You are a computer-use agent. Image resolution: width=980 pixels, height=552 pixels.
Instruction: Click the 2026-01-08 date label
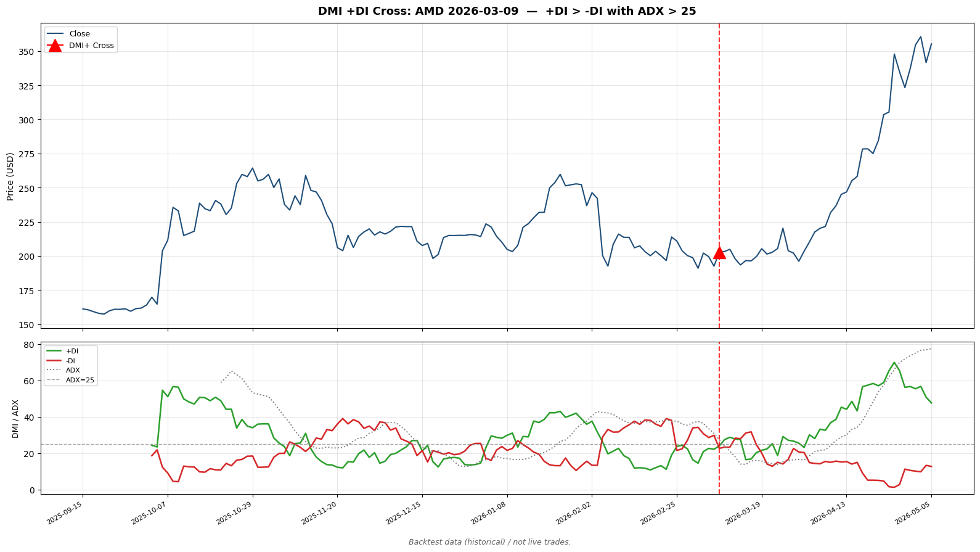pyautogui.click(x=490, y=513)
